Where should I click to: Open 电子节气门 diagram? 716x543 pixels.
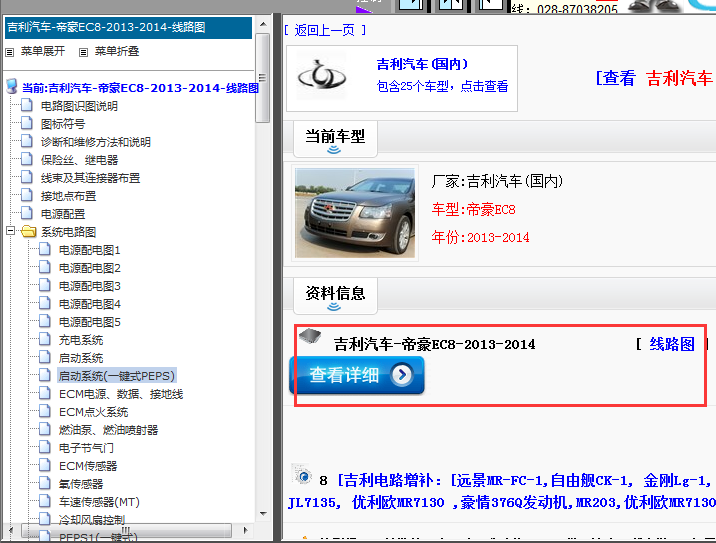[x=86, y=448]
